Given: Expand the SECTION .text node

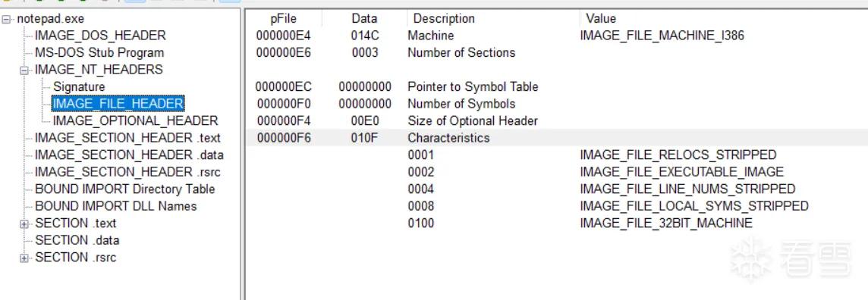Looking at the screenshot, I should tap(24, 223).
